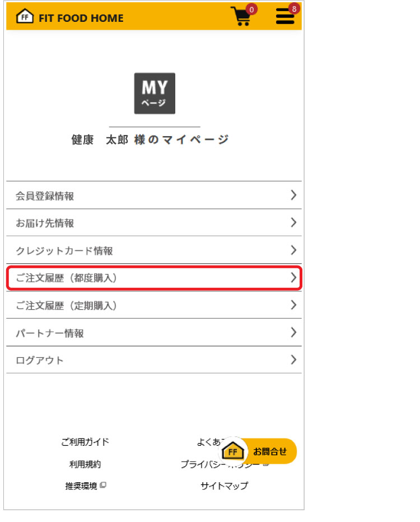Image resolution: width=420 pixels, height=522 pixels.
Task: Open the ご利用ガイド footer link
Action: pyautogui.click(x=85, y=442)
